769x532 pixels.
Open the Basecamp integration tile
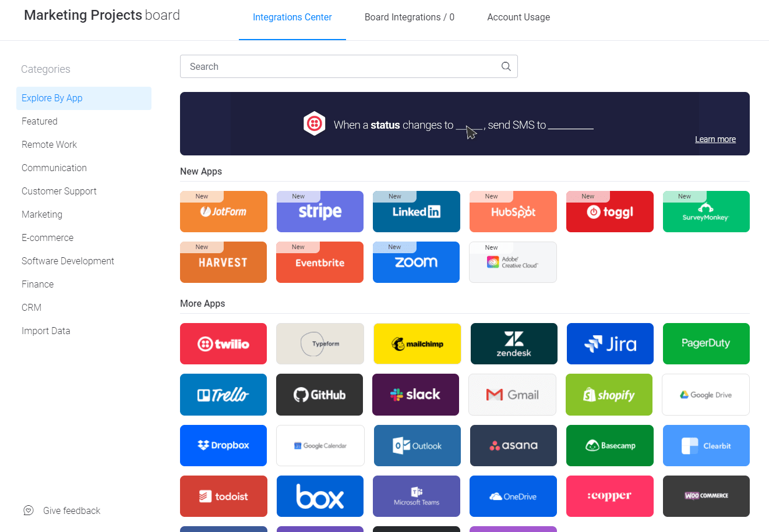point(610,445)
